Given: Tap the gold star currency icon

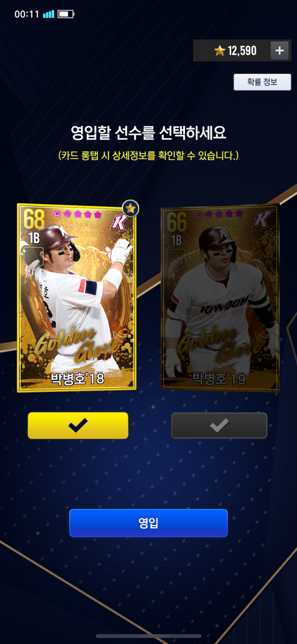Looking at the screenshot, I should [219, 50].
